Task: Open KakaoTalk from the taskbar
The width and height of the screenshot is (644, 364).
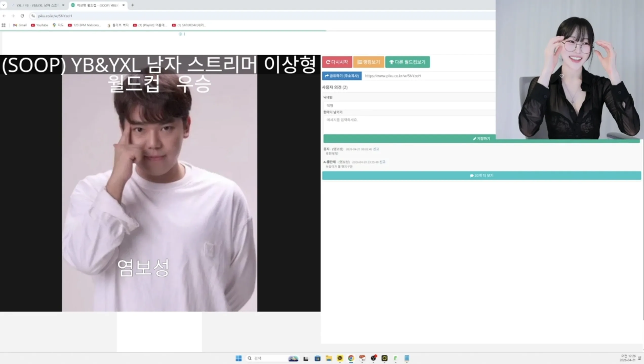Action: 340,358
